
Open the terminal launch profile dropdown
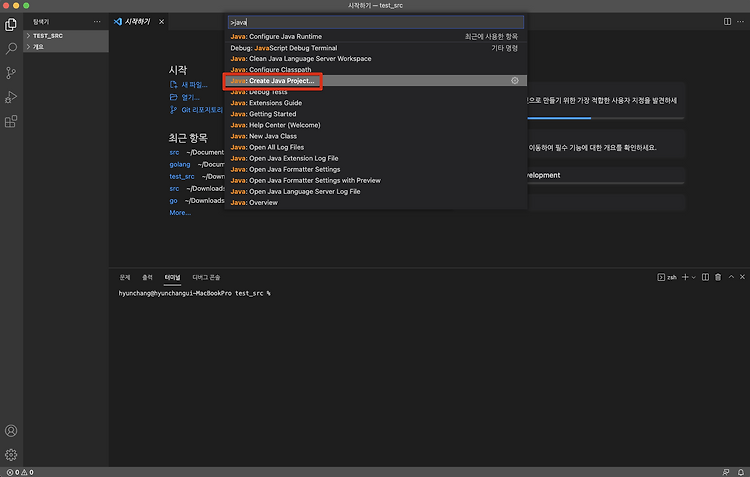[x=694, y=277]
